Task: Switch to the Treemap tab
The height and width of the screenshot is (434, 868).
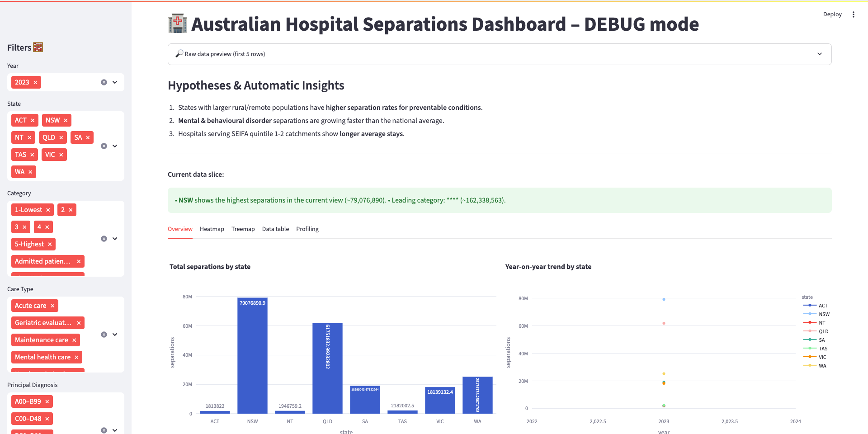Action: [243, 229]
